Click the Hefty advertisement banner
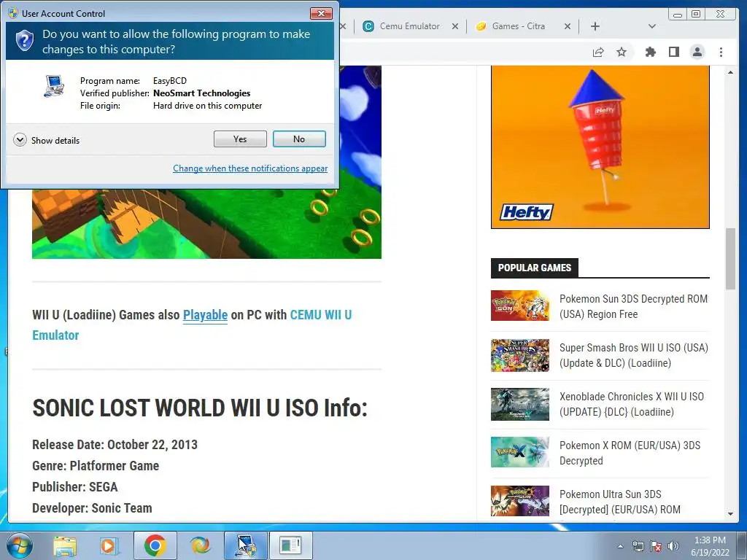Viewport: 747px width, 560px height. [600, 147]
